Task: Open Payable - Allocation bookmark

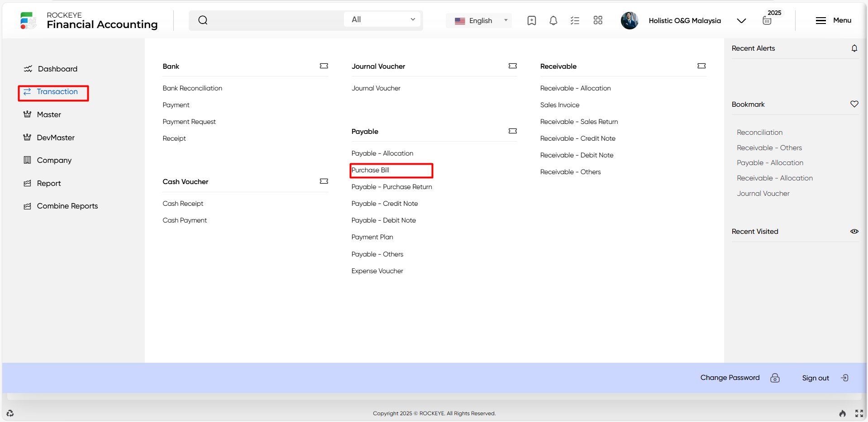Action: [770, 163]
